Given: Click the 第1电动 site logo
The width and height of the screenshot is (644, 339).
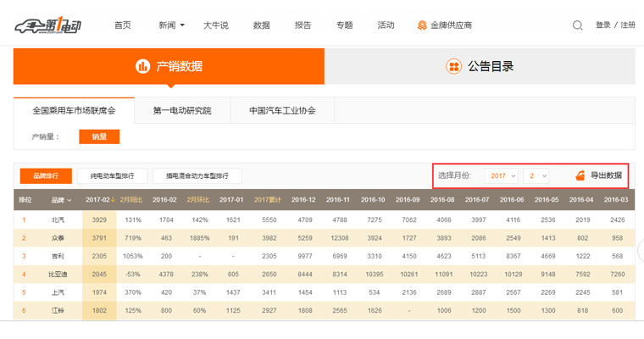Looking at the screenshot, I should click(x=48, y=26).
